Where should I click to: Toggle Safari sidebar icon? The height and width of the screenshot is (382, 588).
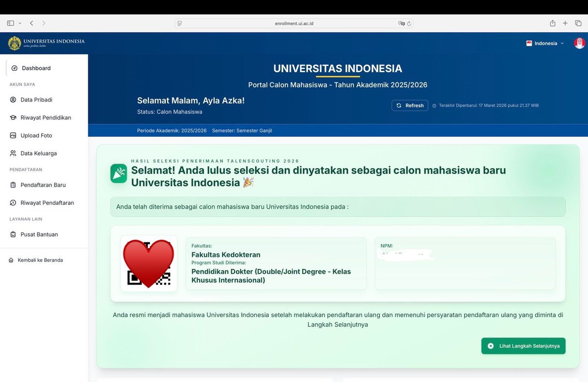pyautogui.click(x=10, y=23)
